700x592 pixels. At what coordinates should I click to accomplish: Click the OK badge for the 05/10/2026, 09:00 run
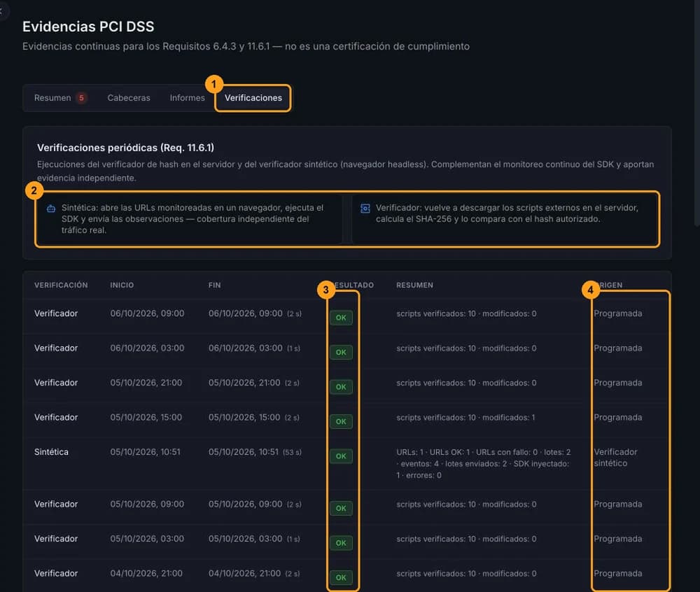pyautogui.click(x=341, y=508)
